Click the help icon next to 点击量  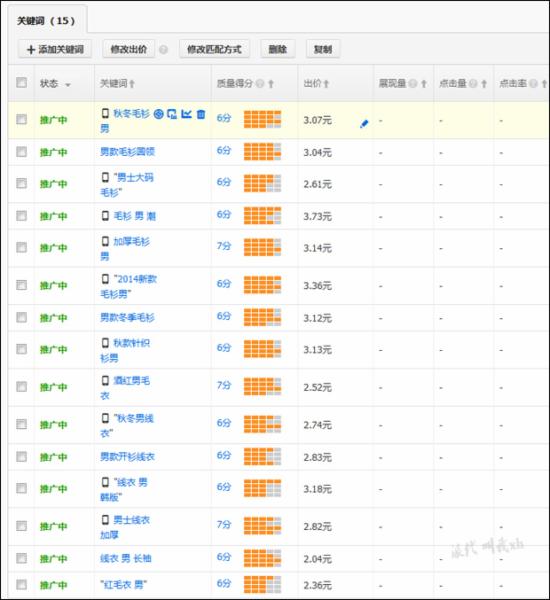coord(473,83)
